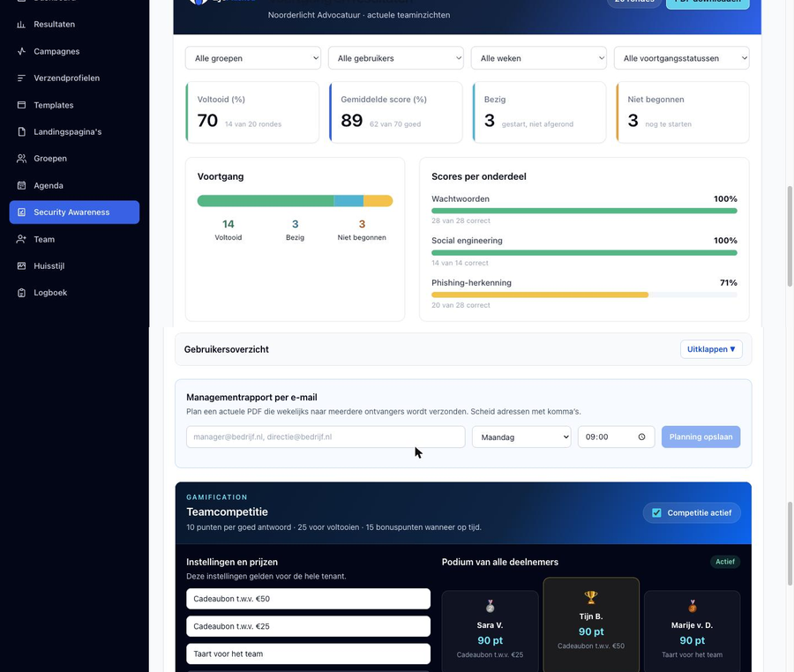Viewport: 794px width, 672px height.
Task: Click the Managementrapport per e-mail heading
Action: pyautogui.click(x=251, y=397)
